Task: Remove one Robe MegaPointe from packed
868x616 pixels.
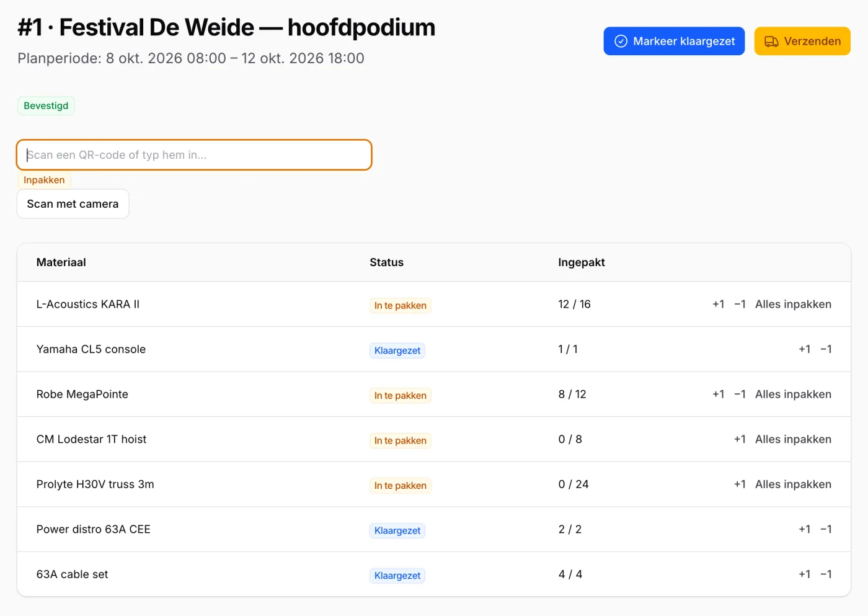Action: pyautogui.click(x=740, y=395)
